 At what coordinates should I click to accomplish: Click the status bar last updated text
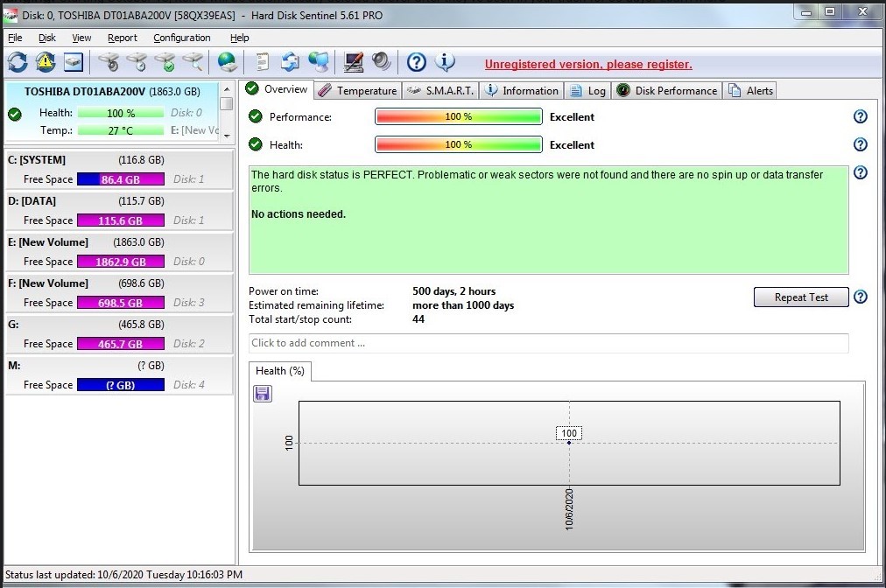tap(123, 575)
